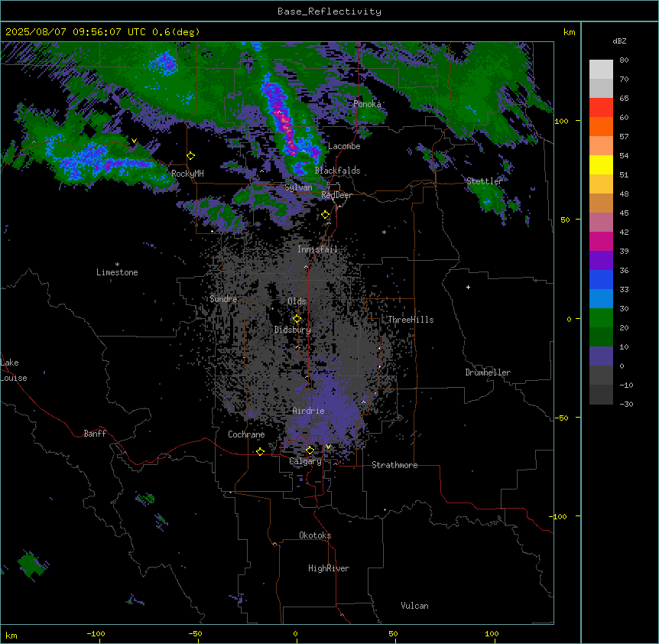659x644 pixels.
Task: Select the Ponoka city label
Action: 367,104
